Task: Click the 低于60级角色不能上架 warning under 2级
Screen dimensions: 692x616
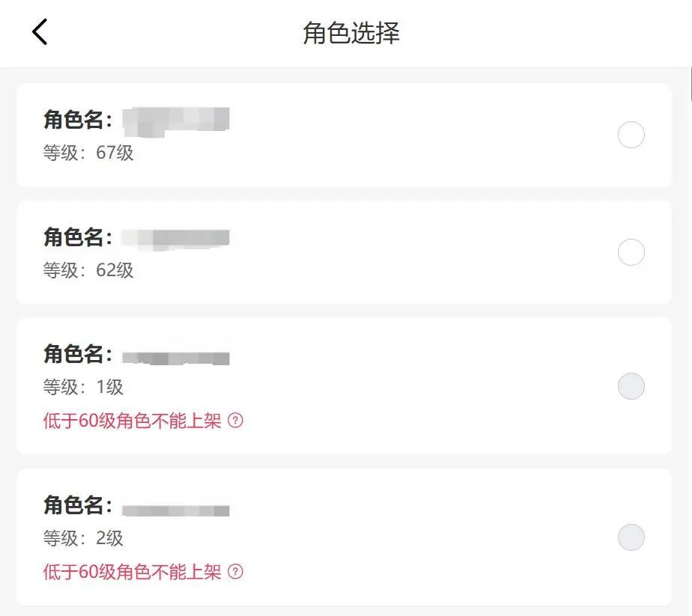Action: [133, 573]
